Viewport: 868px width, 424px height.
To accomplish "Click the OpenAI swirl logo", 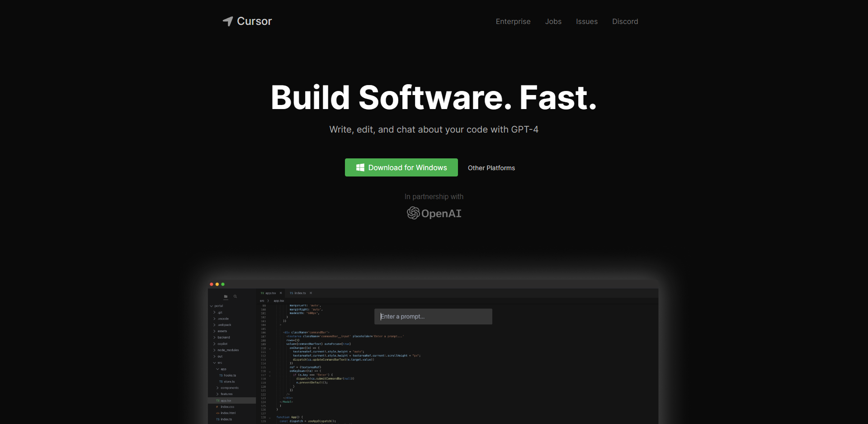I will (413, 213).
